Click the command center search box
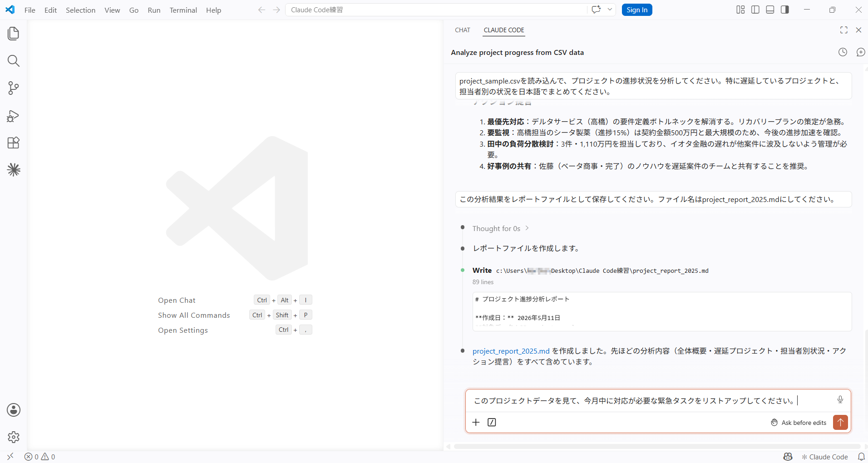This screenshot has height=463, width=868. click(436, 10)
